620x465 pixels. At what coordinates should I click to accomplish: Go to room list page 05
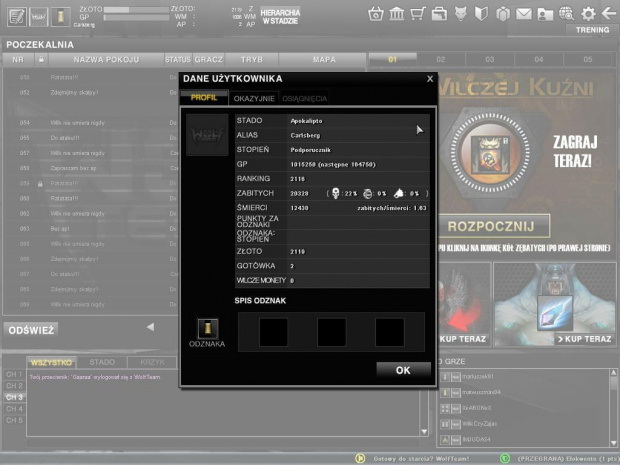click(588, 59)
